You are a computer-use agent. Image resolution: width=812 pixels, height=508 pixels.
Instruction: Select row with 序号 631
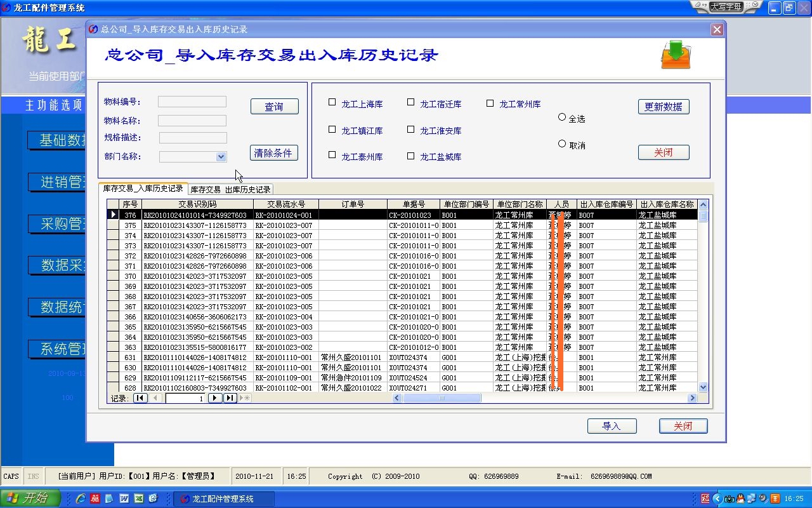tap(402, 358)
